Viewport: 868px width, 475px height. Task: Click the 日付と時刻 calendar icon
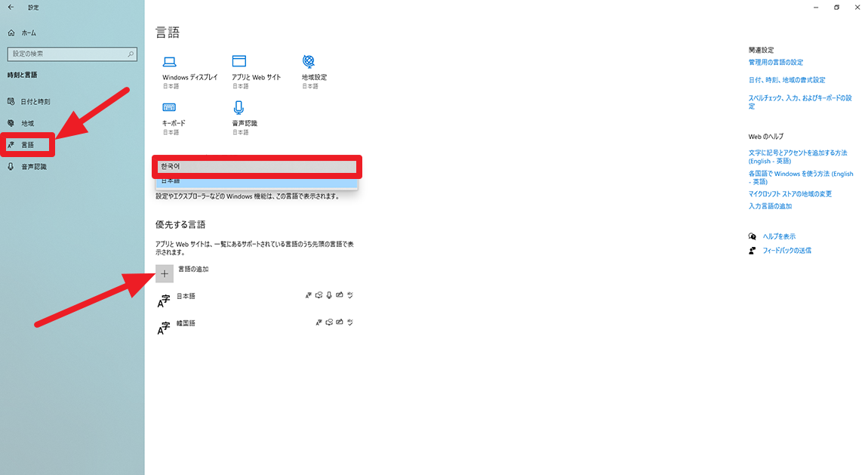11,101
